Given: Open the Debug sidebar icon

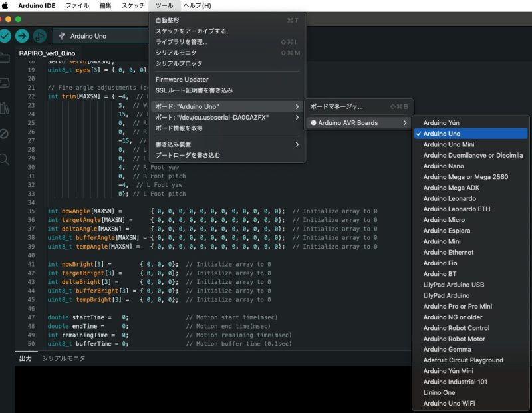Looking at the screenshot, I should coord(4,134).
